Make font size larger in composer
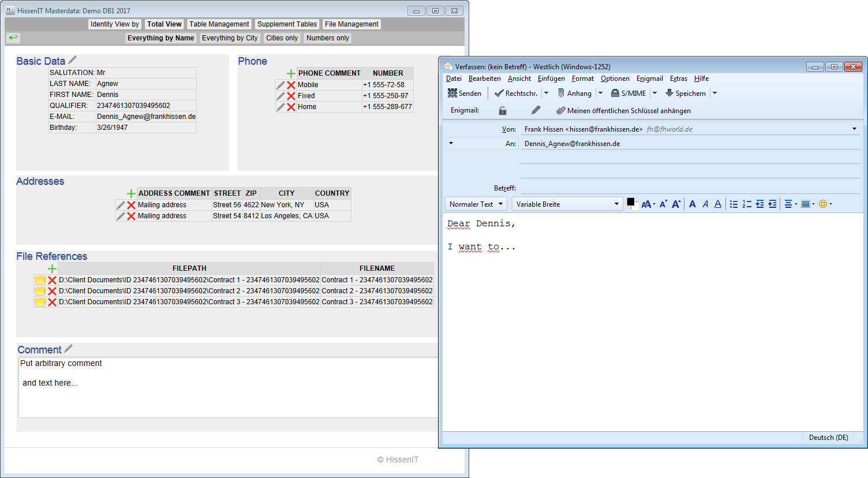 [x=676, y=204]
